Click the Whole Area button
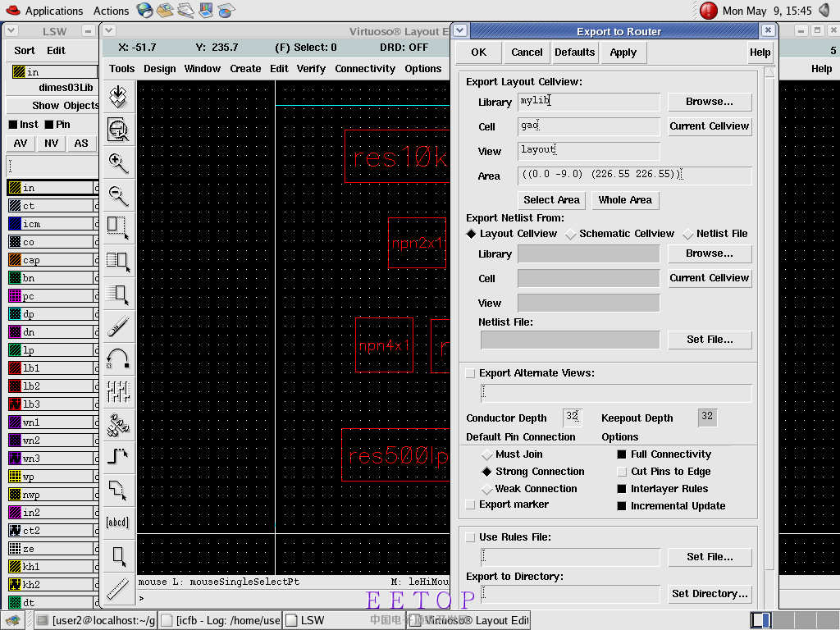Image resolution: width=840 pixels, height=630 pixels. (x=624, y=200)
